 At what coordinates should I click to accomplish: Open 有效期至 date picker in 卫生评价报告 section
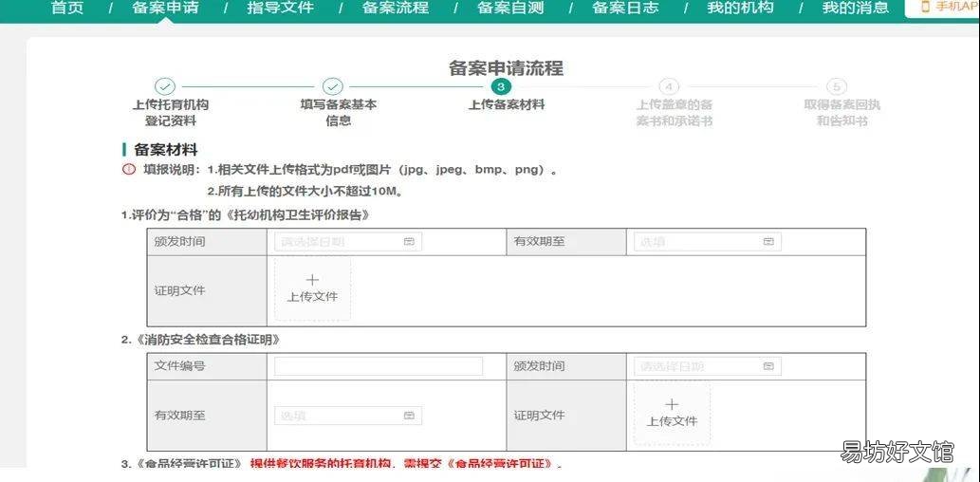[x=707, y=242]
